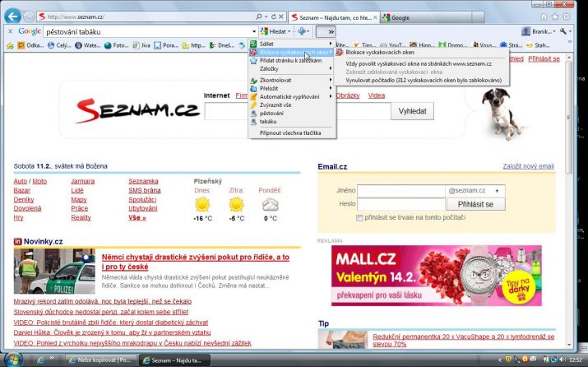Open the Odka... favorites bar shortcut
This screenshot has height=367, width=588.
(x=30, y=45)
